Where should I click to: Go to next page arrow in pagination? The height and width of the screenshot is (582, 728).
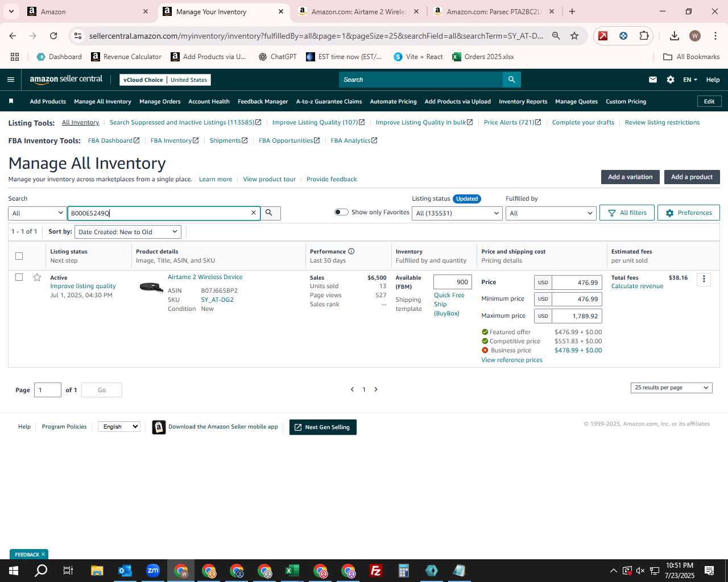pos(376,389)
